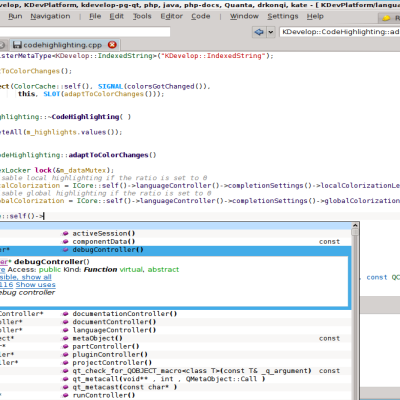400x400 pixels.
Task: Open the Window menu
Action: pyautogui.click(x=244, y=16)
